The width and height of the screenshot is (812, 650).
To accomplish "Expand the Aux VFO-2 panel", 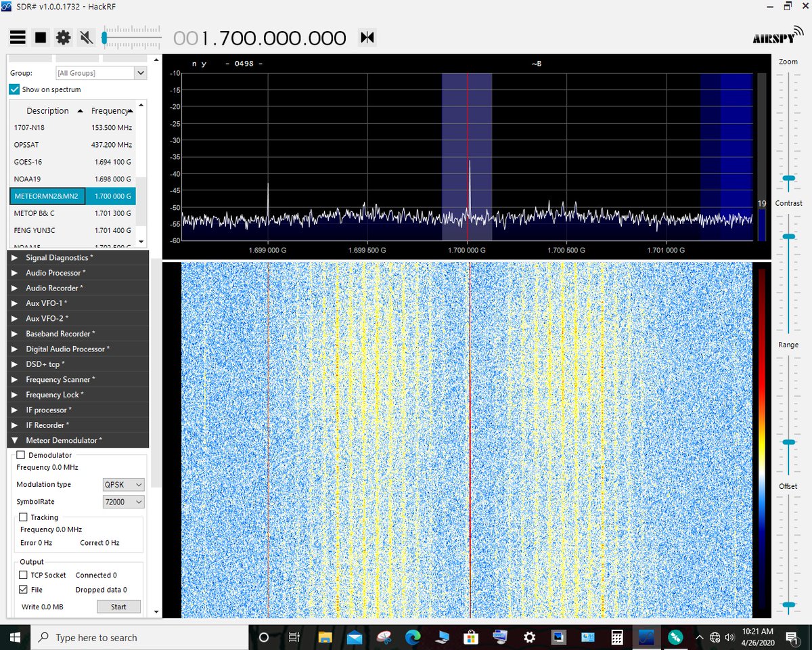I will click(x=78, y=319).
